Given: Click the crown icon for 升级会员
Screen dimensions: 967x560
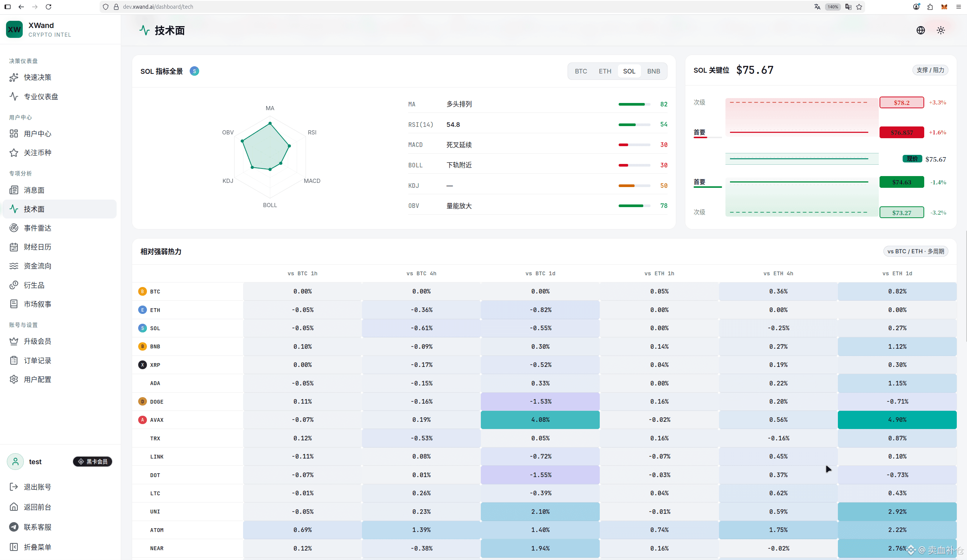Looking at the screenshot, I should pos(14,341).
